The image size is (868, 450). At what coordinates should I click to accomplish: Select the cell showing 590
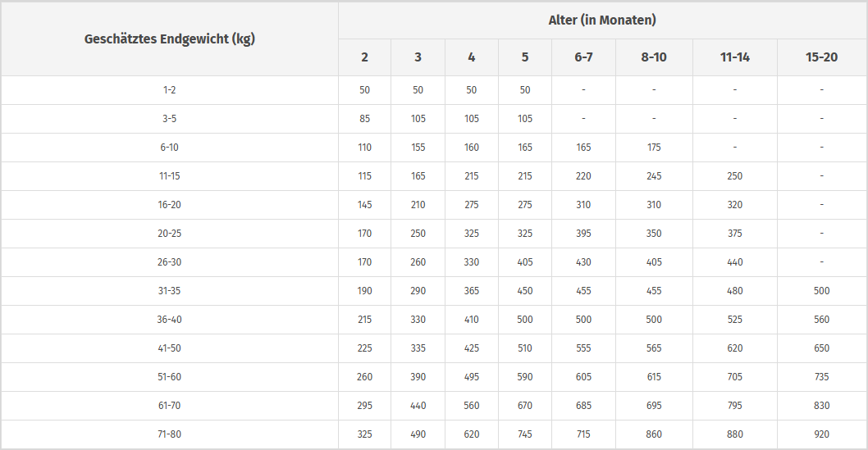tap(525, 377)
